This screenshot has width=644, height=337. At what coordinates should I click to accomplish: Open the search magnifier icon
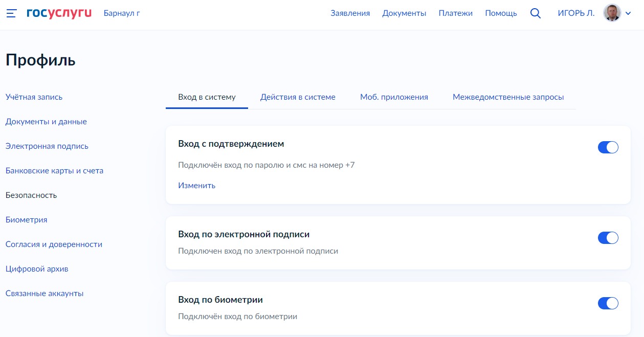[x=536, y=13]
